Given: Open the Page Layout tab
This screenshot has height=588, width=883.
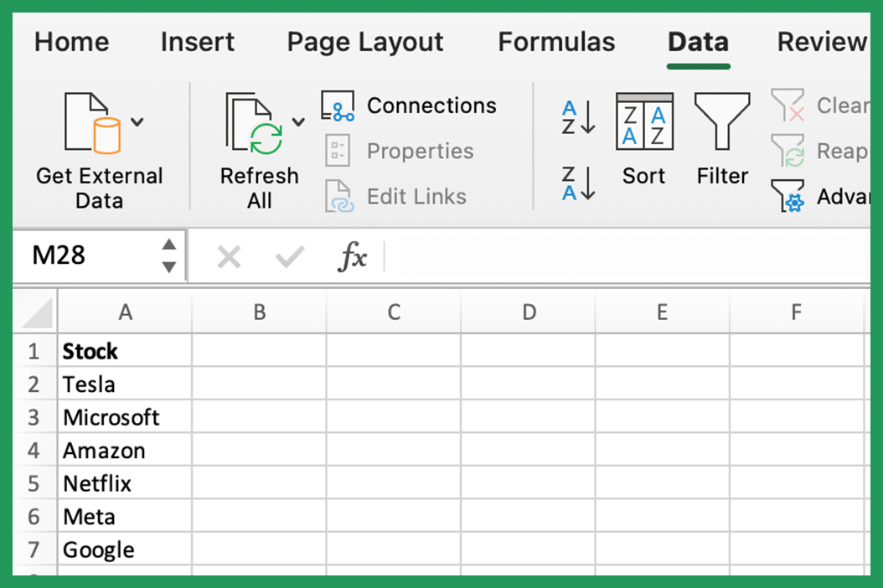Looking at the screenshot, I should click(x=365, y=44).
